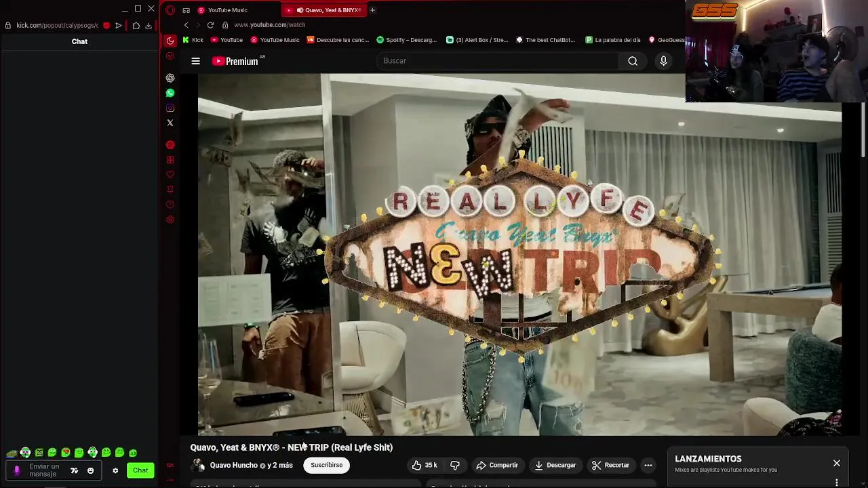
Task: Select the Quavo, Yeat & BNYX tab
Action: pyautogui.click(x=323, y=10)
